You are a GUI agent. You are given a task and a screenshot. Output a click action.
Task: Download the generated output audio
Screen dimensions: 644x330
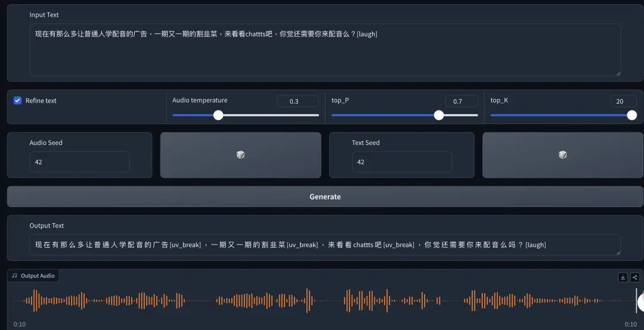(x=623, y=277)
